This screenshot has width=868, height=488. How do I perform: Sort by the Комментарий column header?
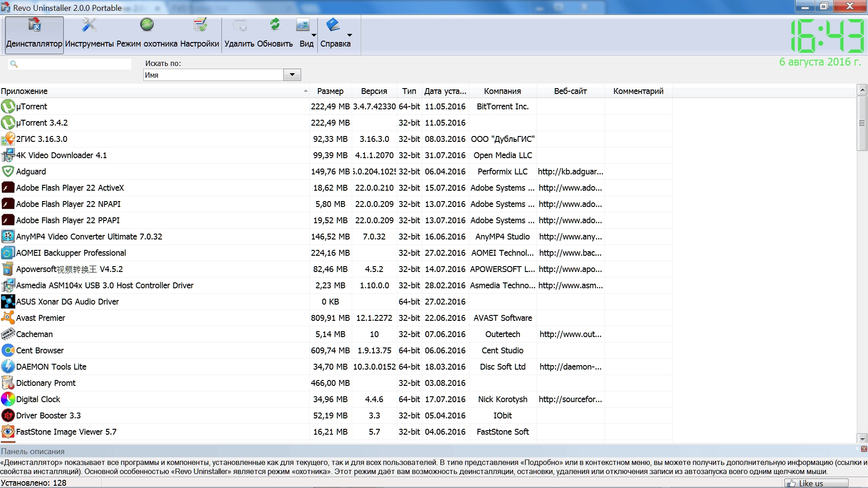pyautogui.click(x=638, y=91)
